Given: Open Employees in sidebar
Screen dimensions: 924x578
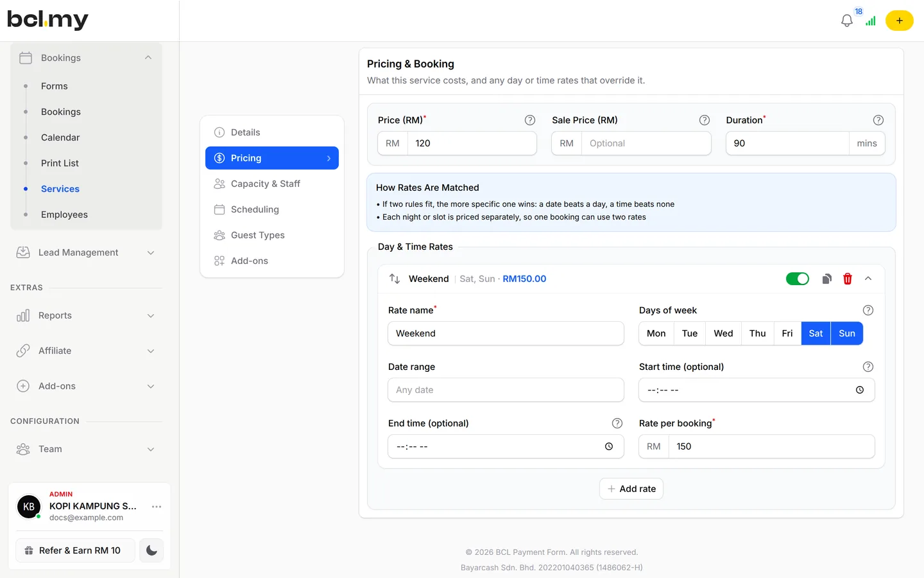Looking at the screenshot, I should (x=64, y=215).
